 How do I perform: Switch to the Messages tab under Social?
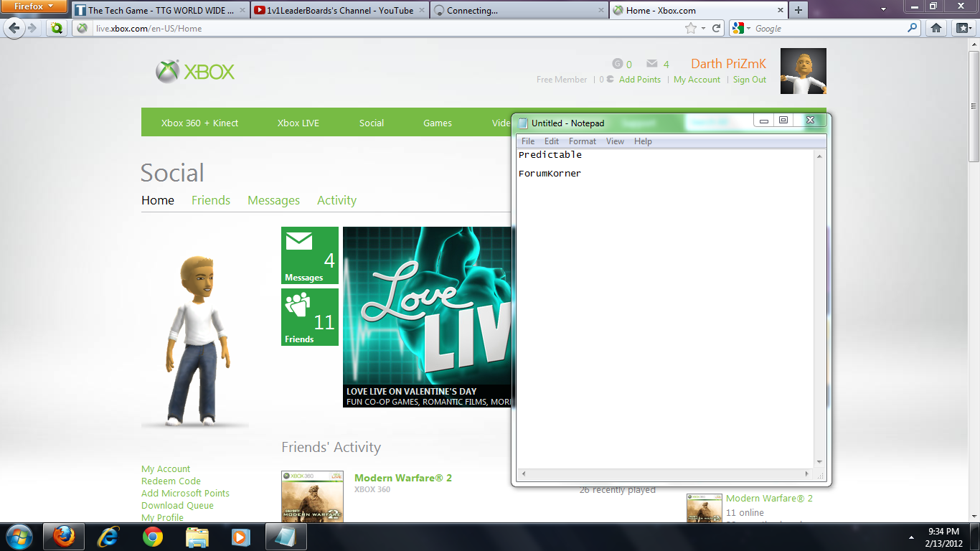click(273, 200)
